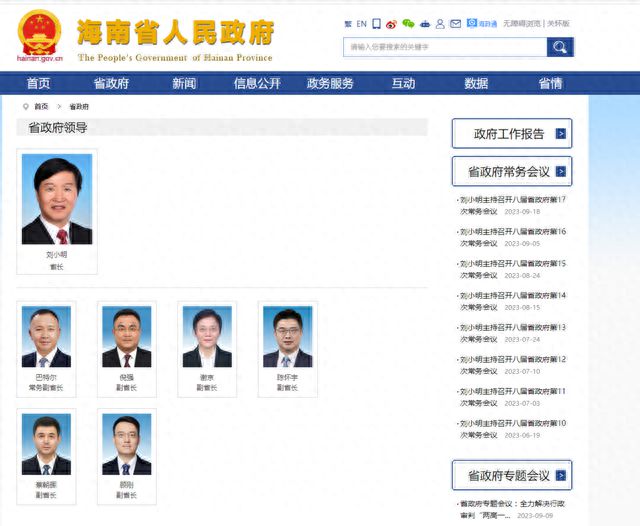Screen dimensions: 640x526
Task: Click the governor 刘小明 portrait photo
Action: coord(57,199)
